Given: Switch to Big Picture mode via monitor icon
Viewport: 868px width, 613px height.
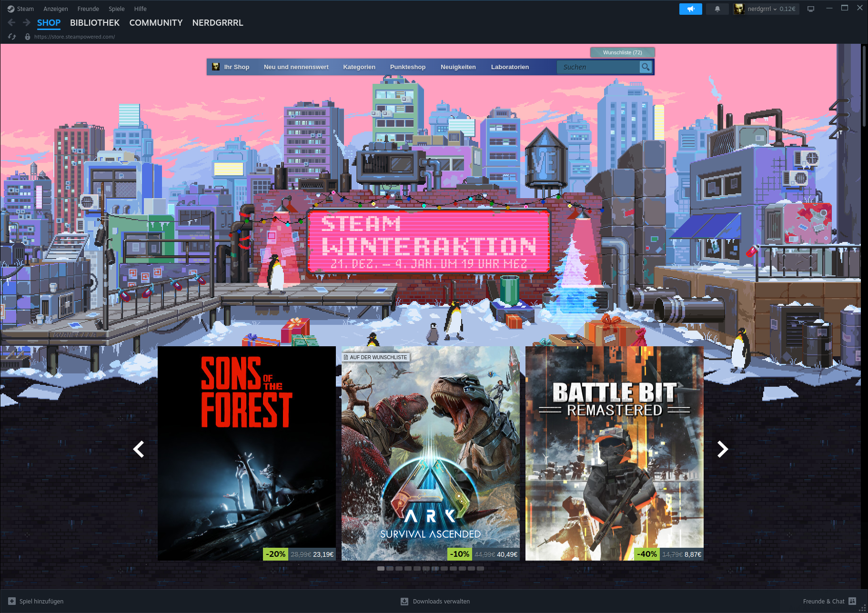Looking at the screenshot, I should pos(811,9).
